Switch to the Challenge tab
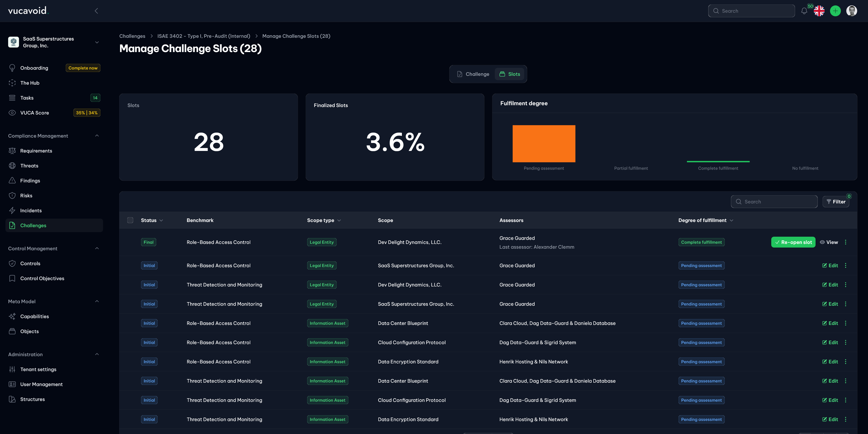868x434 pixels. pos(473,74)
